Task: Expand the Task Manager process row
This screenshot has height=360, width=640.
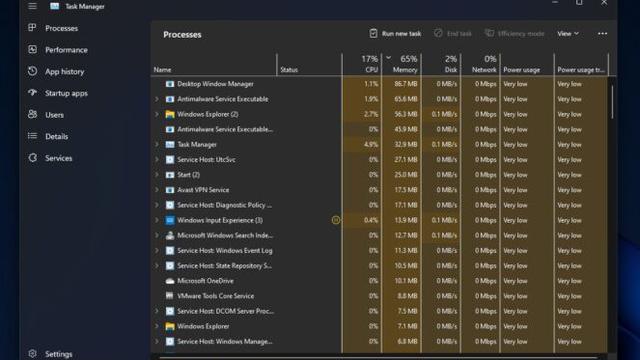Action: tap(156, 144)
